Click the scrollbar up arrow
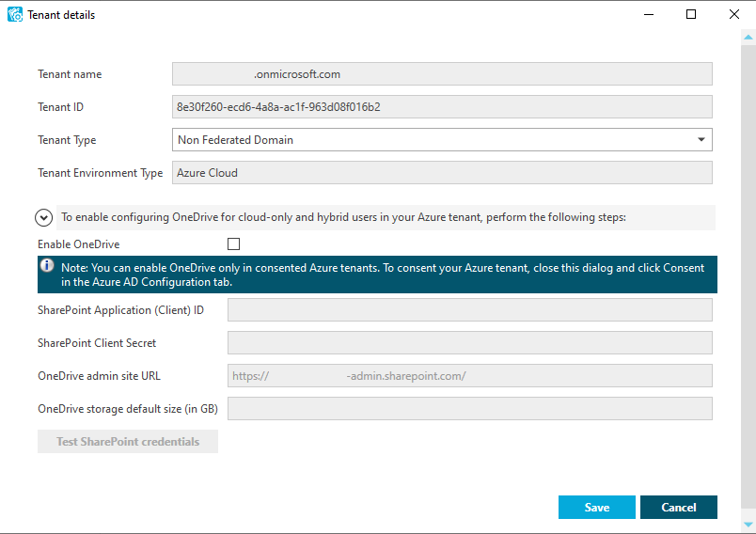This screenshot has width=756, height=534. 748,37
